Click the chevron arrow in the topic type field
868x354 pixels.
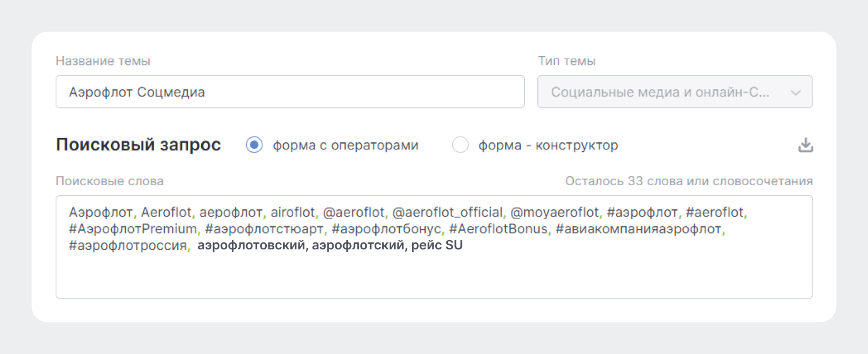tap(795, 92)
